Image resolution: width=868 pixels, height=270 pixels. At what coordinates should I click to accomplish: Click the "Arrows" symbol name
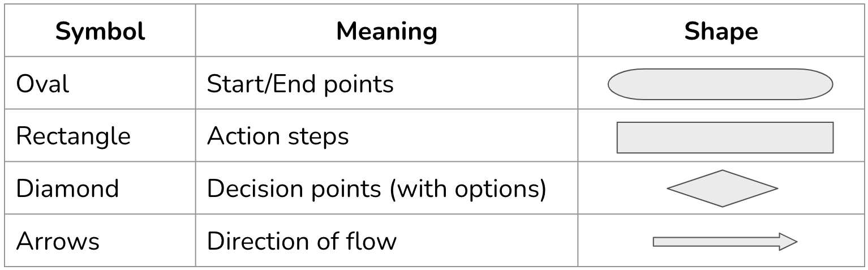(x=58, y=242)
